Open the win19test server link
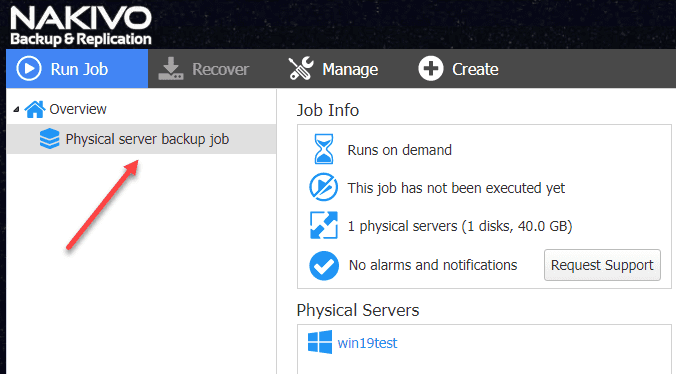The width and height of the screenshot is (676, 374). coord(367,343)
